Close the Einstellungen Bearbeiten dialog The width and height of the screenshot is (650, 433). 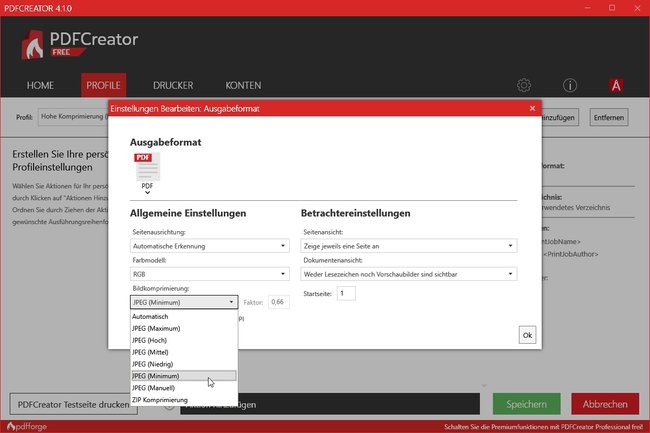pos(532,108)
